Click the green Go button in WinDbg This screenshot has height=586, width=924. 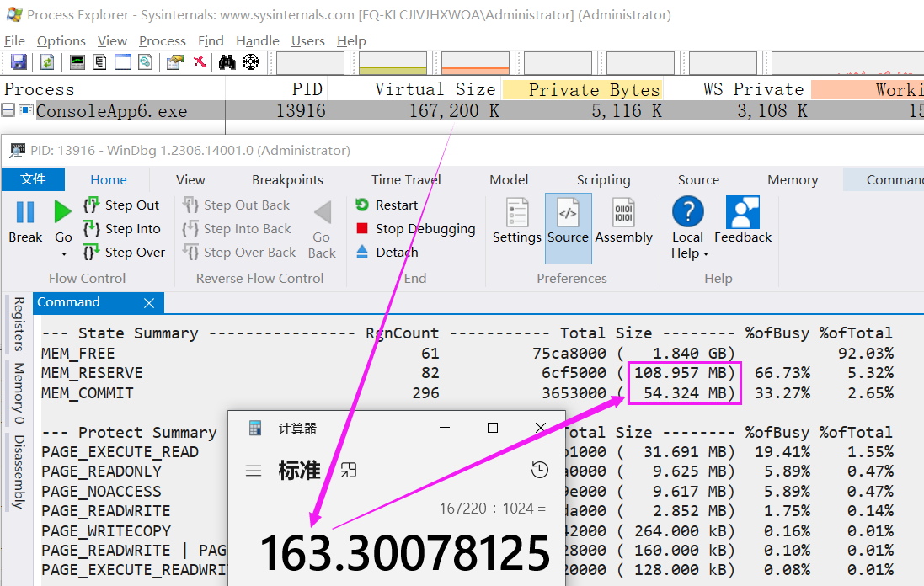63,222
